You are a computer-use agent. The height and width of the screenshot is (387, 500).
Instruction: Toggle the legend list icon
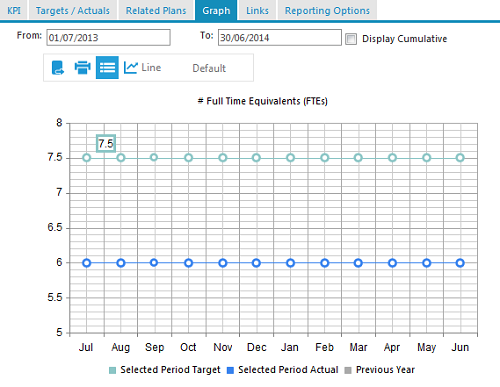pyautogui.click(x=107, y=68)
